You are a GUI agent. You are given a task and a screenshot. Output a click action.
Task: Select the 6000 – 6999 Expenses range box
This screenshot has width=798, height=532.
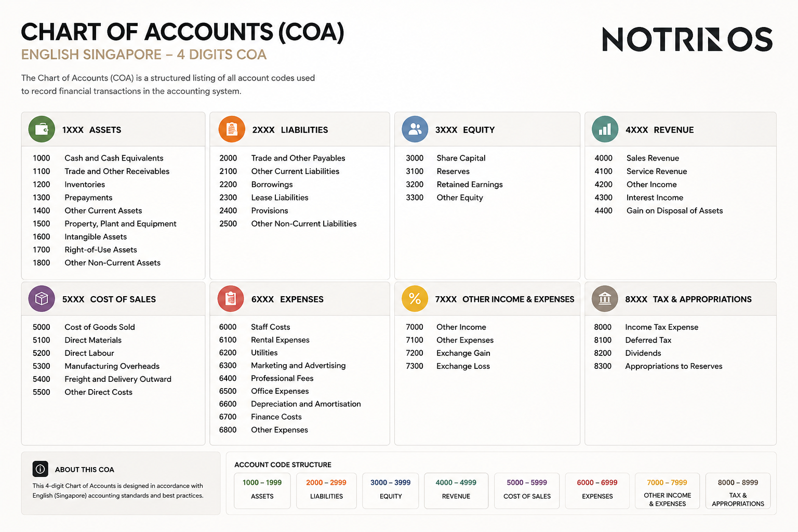(597, 490)
